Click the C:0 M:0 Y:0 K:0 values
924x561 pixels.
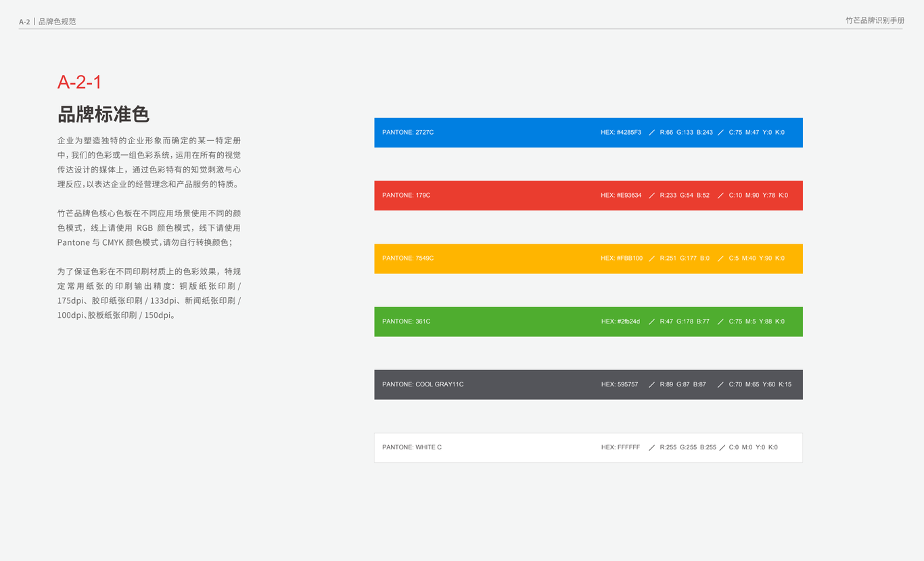753,447
